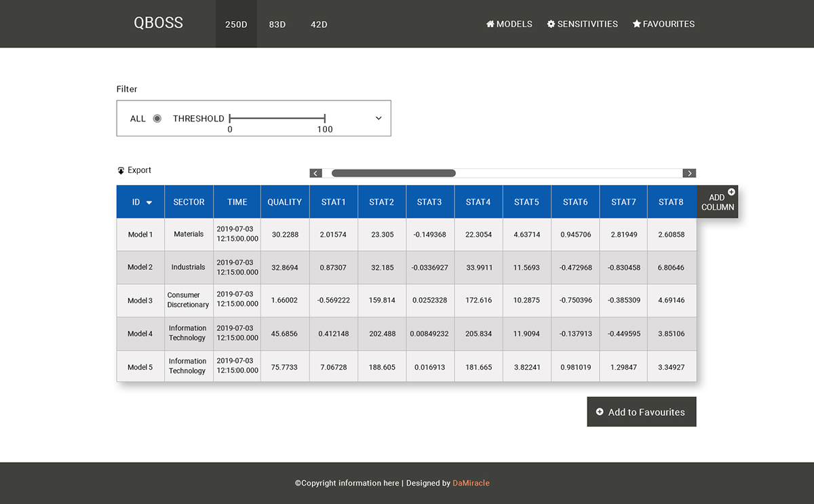Click the horizontal scrollbar thumb
The image size is (814, 504).
(393, 173)
